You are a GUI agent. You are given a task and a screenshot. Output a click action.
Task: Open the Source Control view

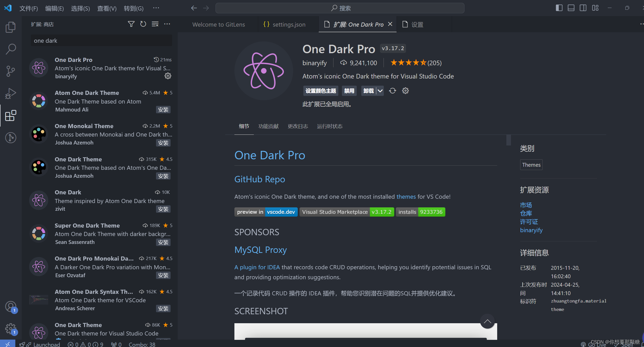10,71
